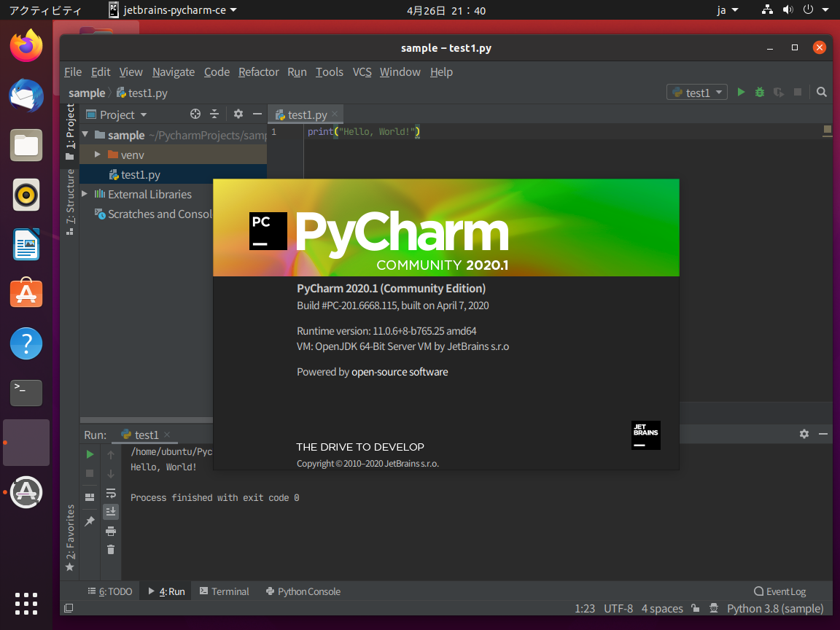
Task: Open the VCS menu
Action: [x=362, y=71]
